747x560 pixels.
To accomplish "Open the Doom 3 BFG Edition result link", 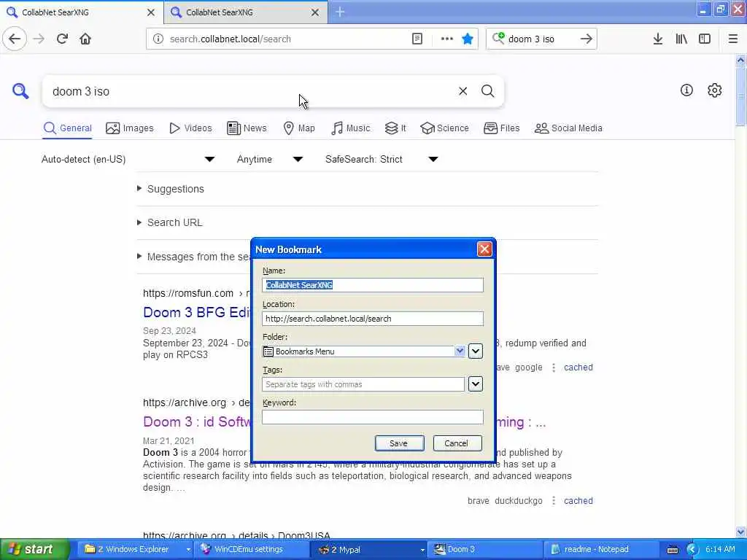I will coord(197,312).
